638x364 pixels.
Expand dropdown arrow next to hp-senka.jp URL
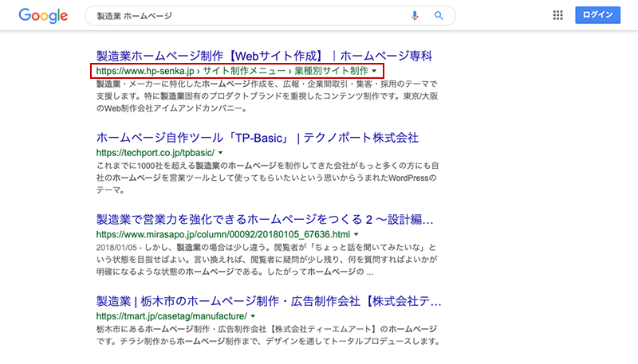374,71
